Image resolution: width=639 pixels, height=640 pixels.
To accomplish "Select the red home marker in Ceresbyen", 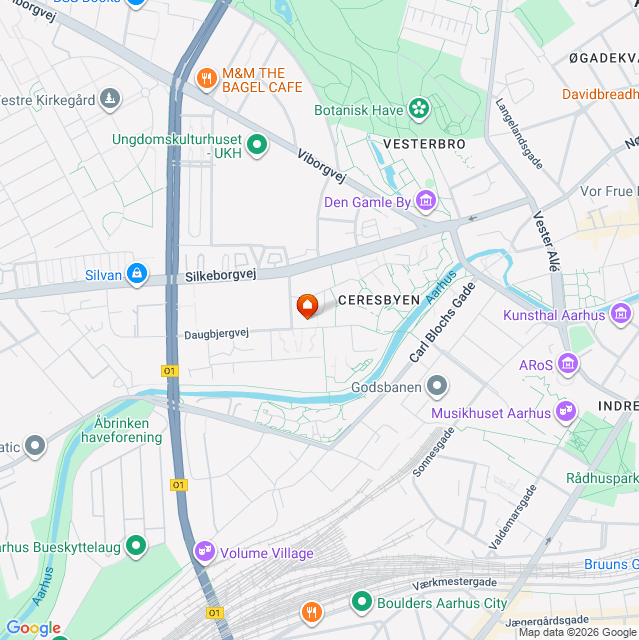I will [307, 306].
